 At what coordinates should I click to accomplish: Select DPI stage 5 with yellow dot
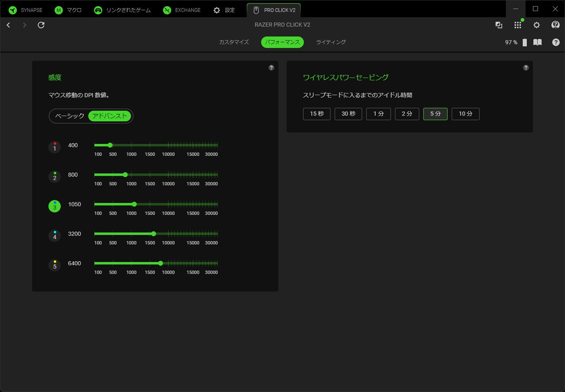tap(55, 265)
